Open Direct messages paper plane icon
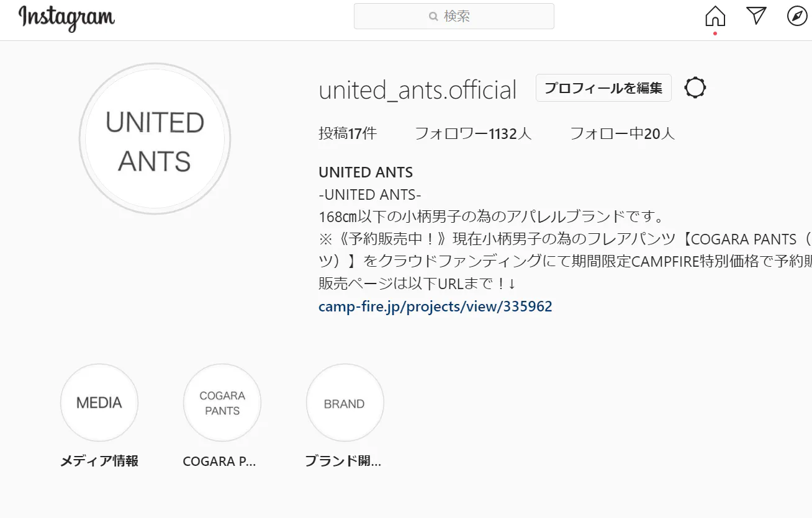Image resolution: width=812 pixels, height=518 pixels. [x=756, y=16]
